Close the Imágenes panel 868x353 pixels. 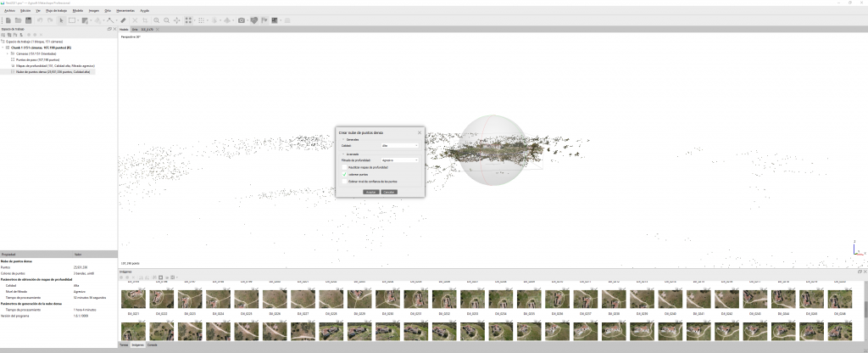coord(865,272)
